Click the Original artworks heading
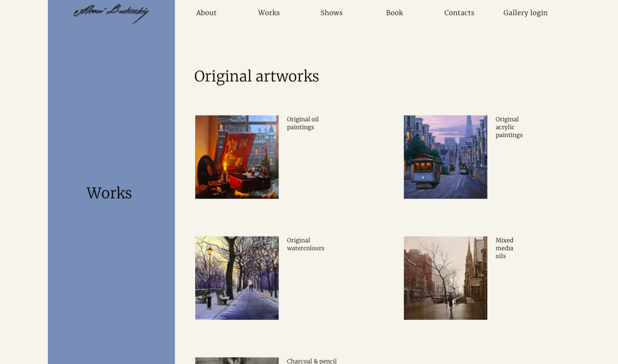 click(256, 77)
